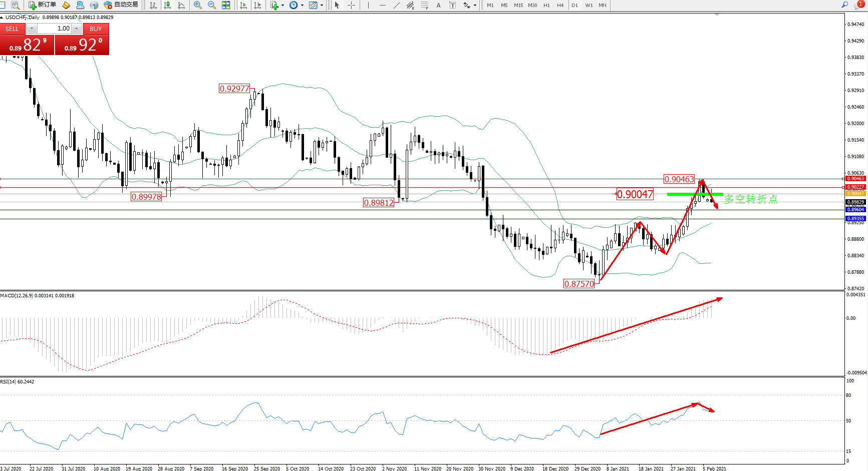Zoom out on the chart
This screenshot has height=471, width=868.
(x=212, y=5)
